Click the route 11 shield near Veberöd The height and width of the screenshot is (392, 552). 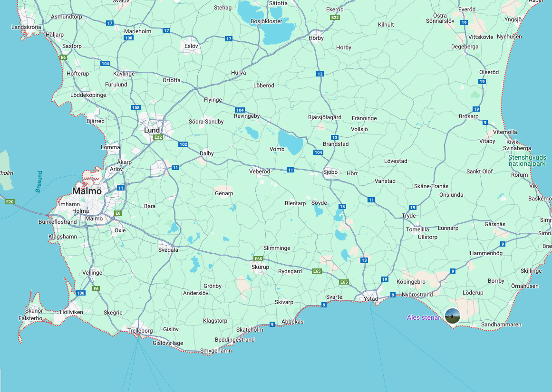click(291, 169)
